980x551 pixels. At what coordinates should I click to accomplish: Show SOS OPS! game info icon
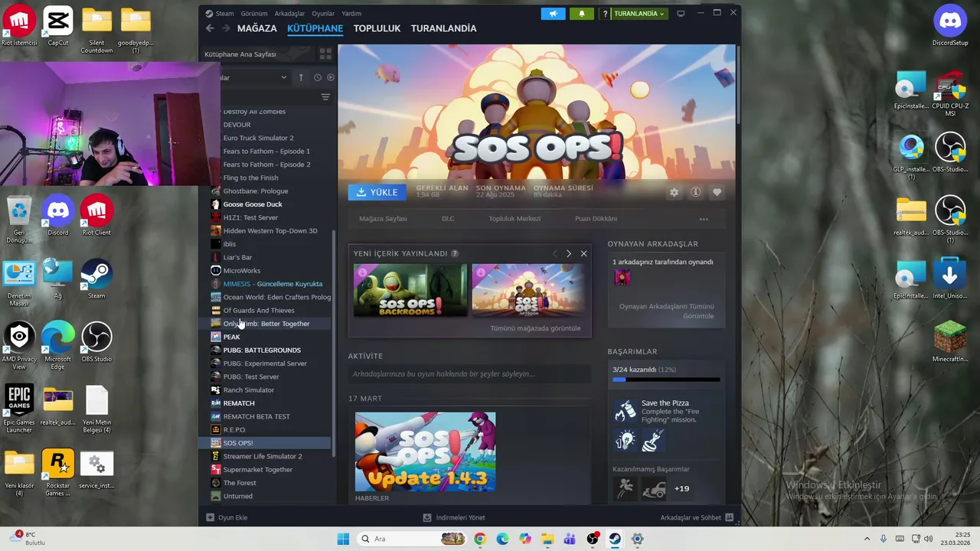[x=695, y=193]
